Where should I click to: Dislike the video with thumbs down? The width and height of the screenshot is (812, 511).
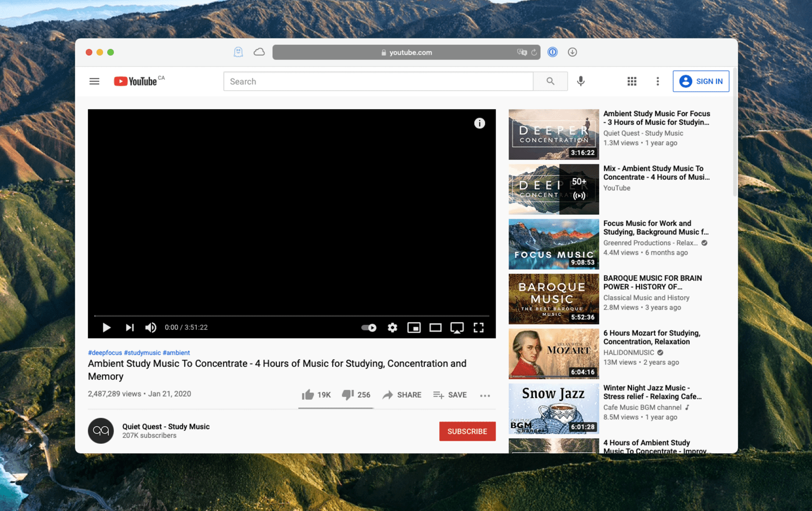[348, 394]
